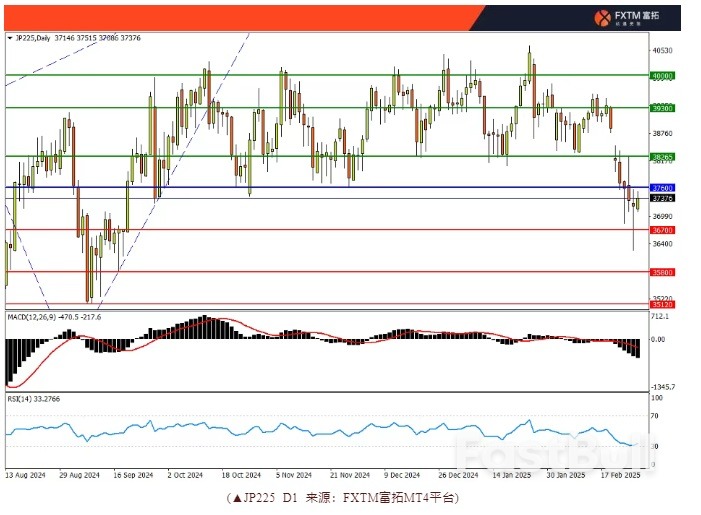Image resolution: width=701 pixels, height=515 pixels.
Task: Click the blue 37600 price level tag
Action: click(x=661, y=188)
